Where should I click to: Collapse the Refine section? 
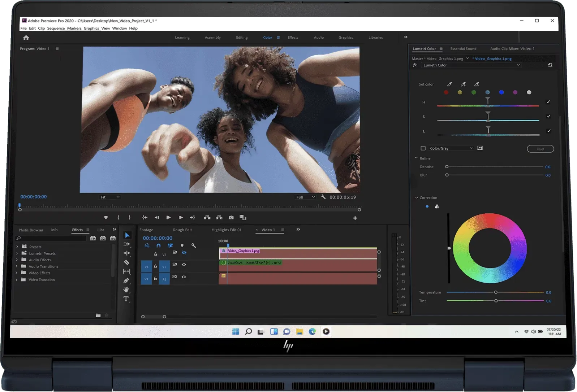coord(416,158)
